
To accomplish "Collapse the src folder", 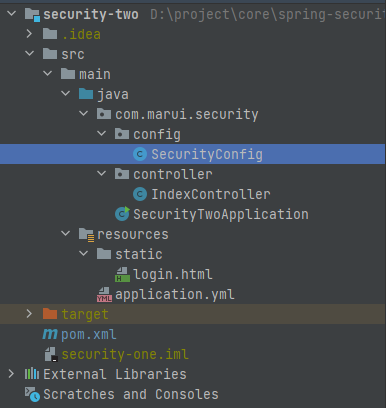I will coord(30,53).
